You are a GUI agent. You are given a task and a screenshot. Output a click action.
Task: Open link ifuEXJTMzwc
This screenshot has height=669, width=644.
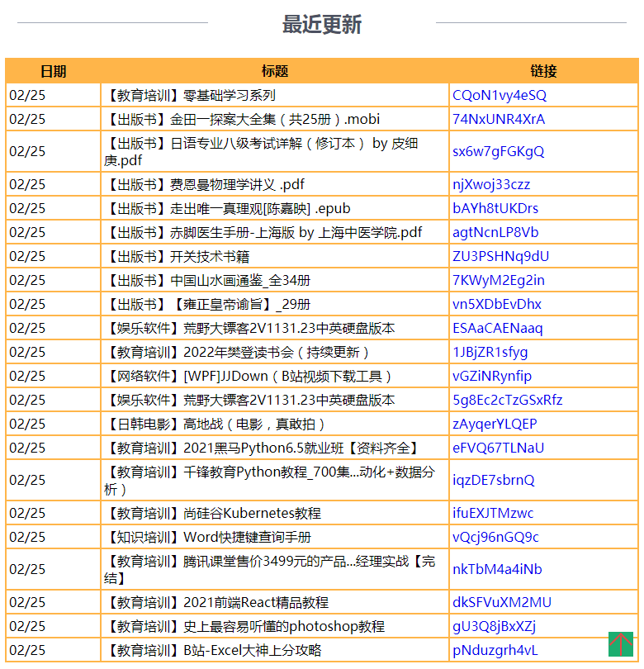point(493,513)
